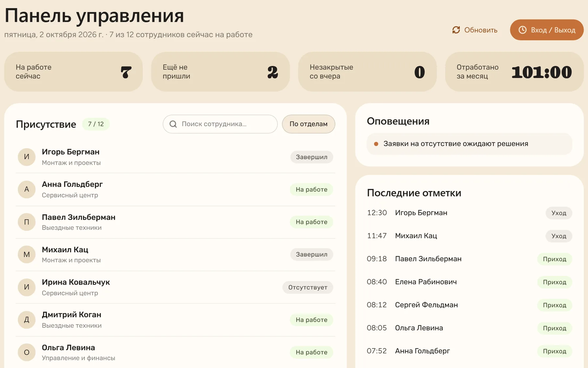Open the На работе сейчас stat card
Viewport: 588px width, 368px height.
pos(73,72)
